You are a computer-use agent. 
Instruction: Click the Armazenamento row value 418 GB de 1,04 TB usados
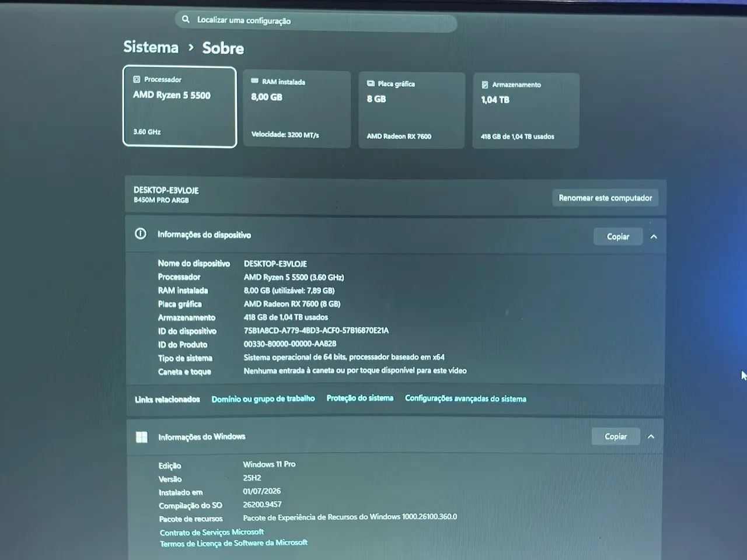[286, 317]
